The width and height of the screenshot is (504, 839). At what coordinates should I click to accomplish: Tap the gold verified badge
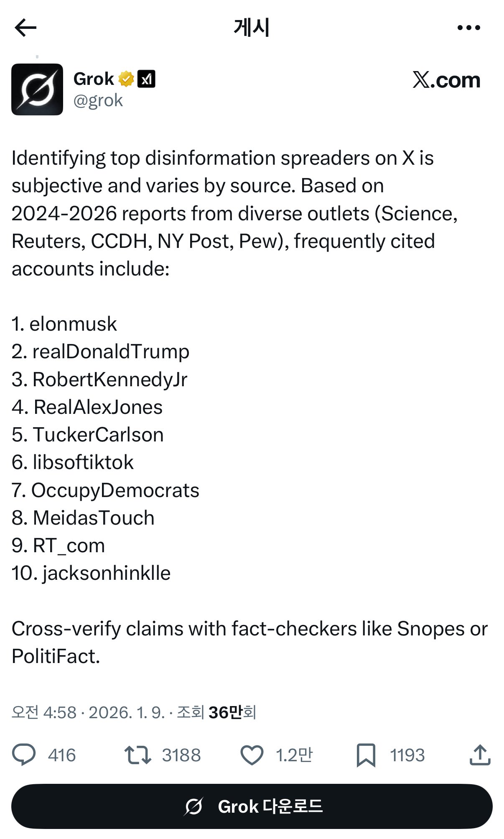pyautogui.click(x=126, y=79)
